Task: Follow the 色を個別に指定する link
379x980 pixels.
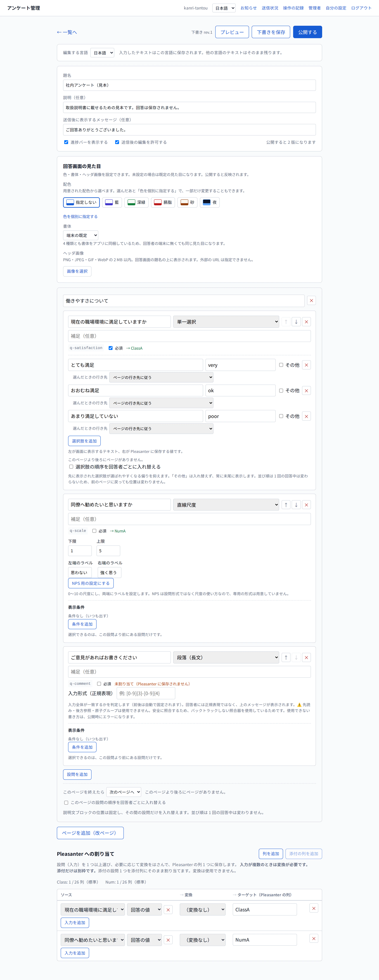Action: (80, 217)
